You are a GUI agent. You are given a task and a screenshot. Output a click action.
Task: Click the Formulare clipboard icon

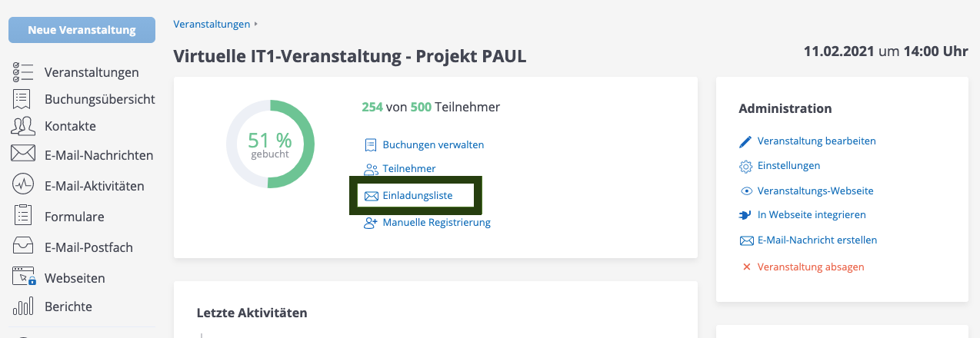tap(22, 216)
